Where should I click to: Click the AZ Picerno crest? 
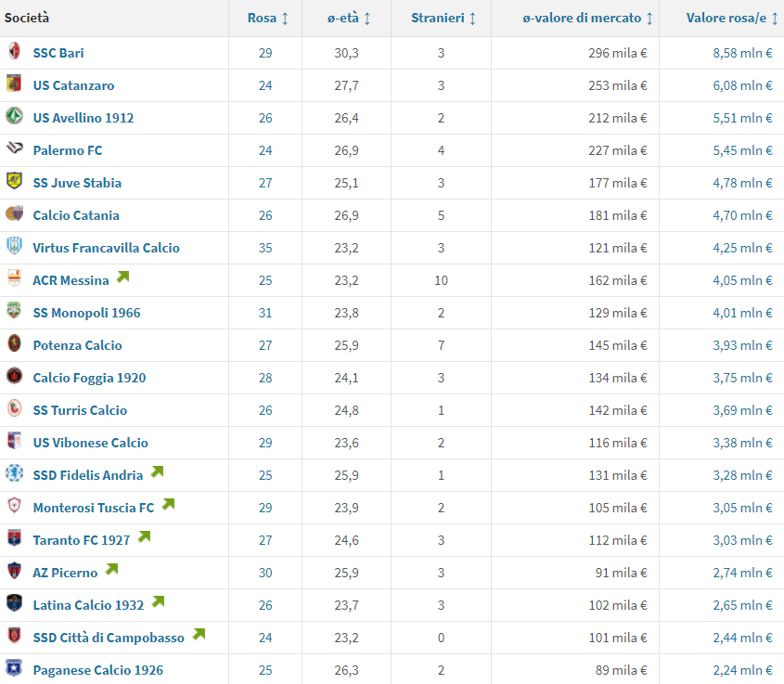tap(15, 571)
